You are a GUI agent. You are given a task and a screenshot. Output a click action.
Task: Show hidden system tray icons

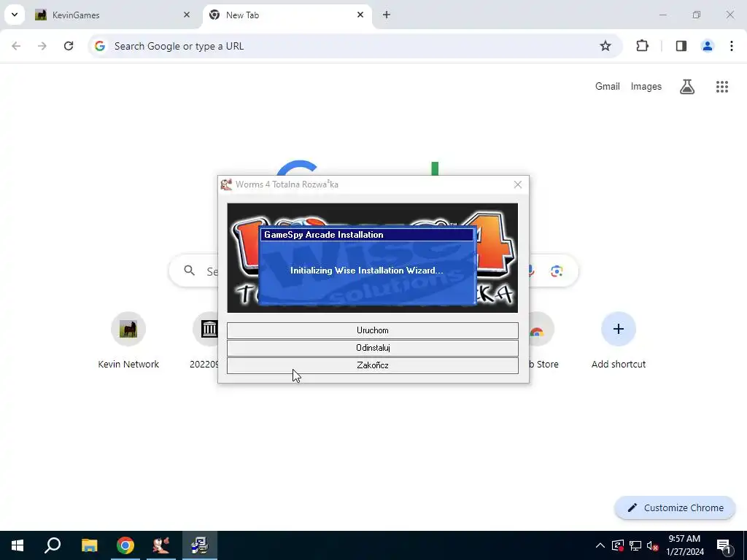pyautogui.click(x=600, y=545)
